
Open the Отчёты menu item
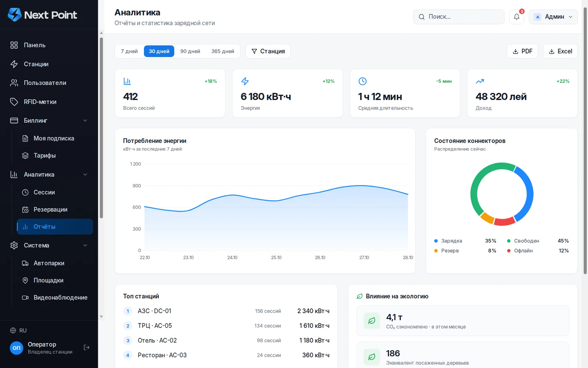[x=55, y=227]
